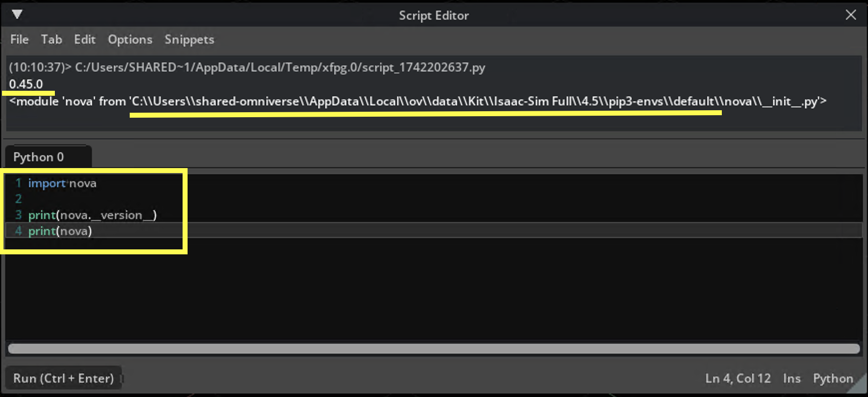Open the Snippets menu
The height and width of the screenshot is (397, 868).
coord(189,39)
